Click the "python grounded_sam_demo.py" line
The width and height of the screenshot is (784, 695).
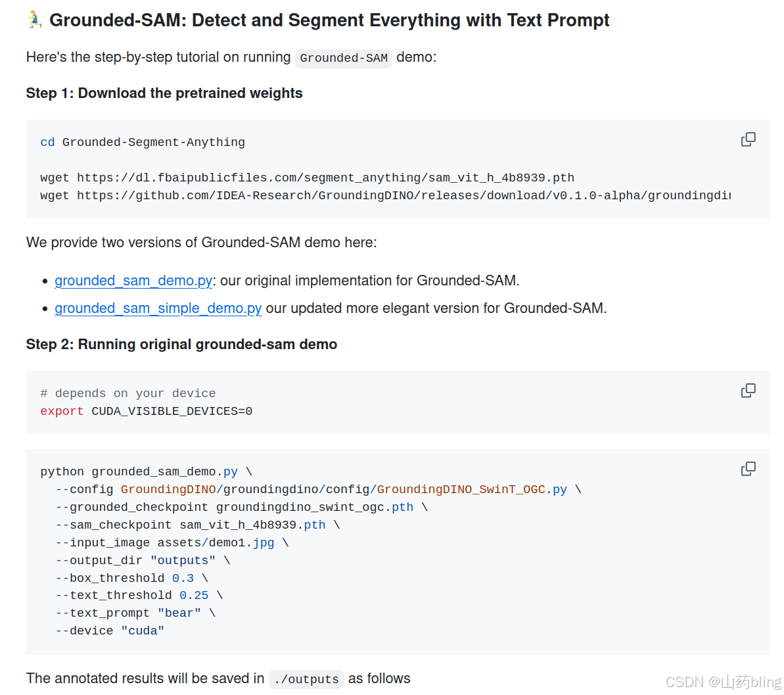[x=146, y=472]
